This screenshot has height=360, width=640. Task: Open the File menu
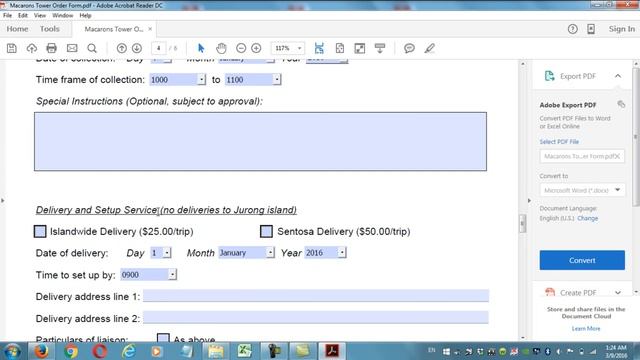point(7,16)
